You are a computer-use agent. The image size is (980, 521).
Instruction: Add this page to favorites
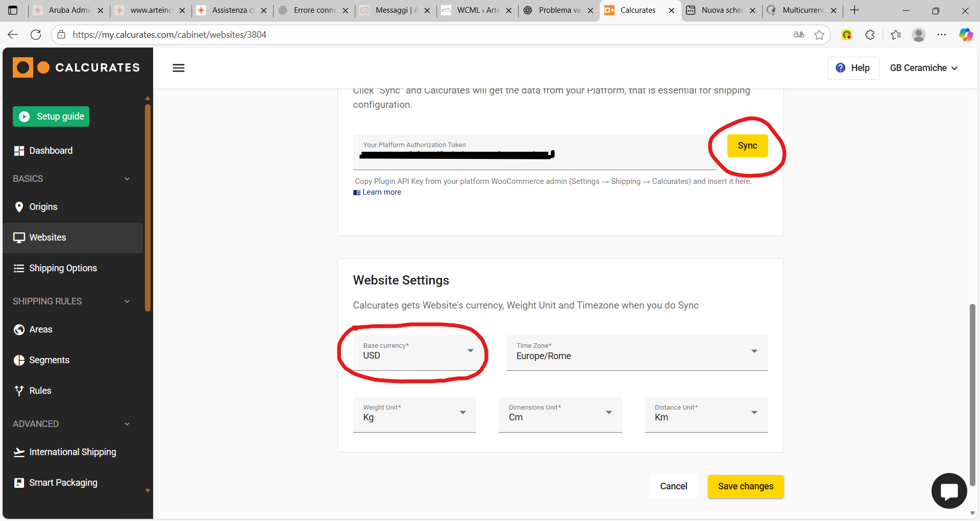819,35
